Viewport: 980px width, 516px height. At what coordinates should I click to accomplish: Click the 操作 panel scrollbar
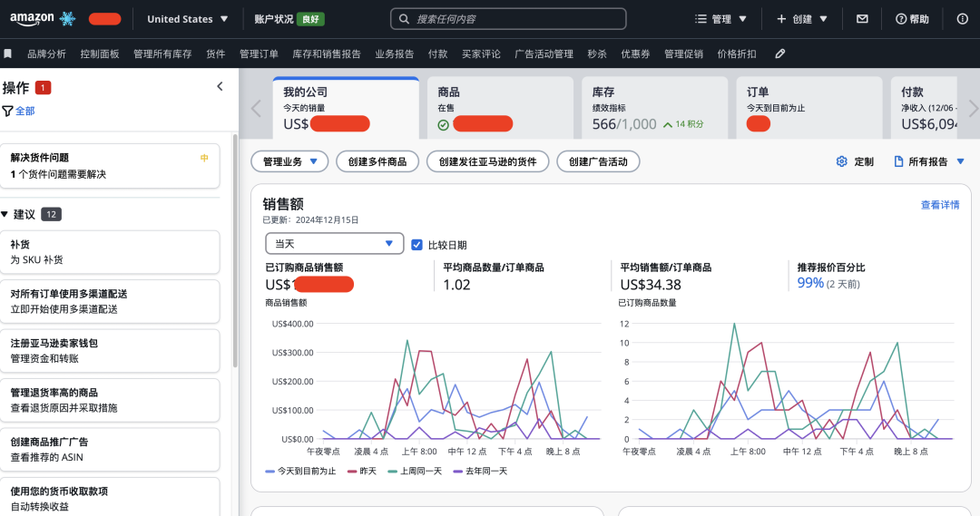coord(235,250)
